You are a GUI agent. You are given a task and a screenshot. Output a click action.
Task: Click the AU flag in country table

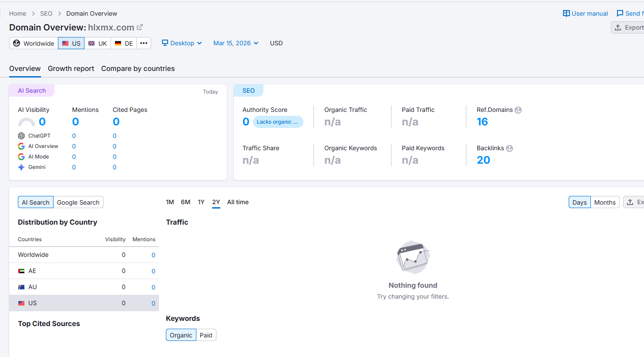click(21, 287)
